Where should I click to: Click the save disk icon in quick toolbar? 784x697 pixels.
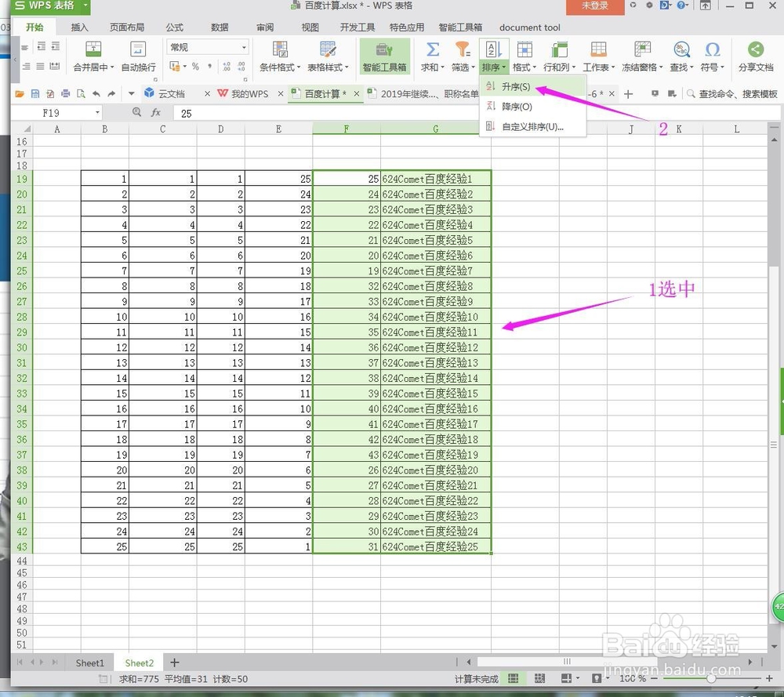tap(35, 93)
